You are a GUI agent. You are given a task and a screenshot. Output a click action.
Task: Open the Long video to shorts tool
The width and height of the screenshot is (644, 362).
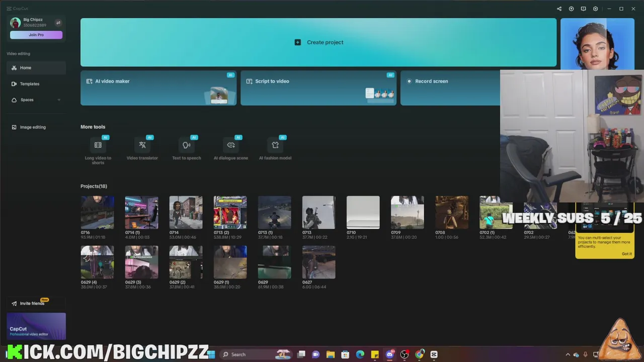tap(98, 150)
